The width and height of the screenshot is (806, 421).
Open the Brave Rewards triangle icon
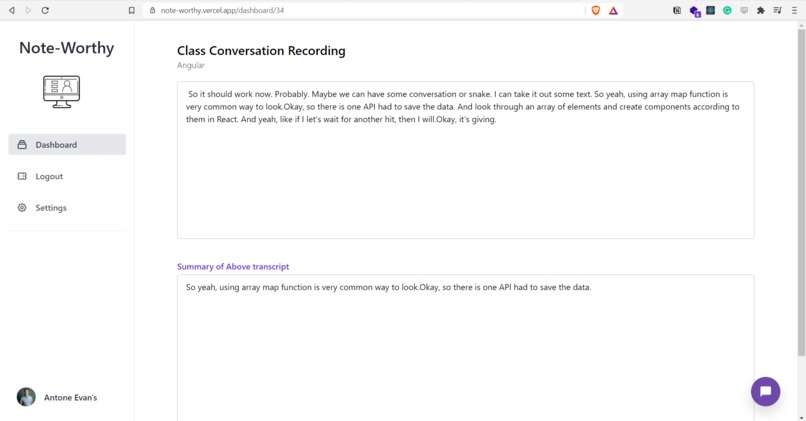point(613,10)
